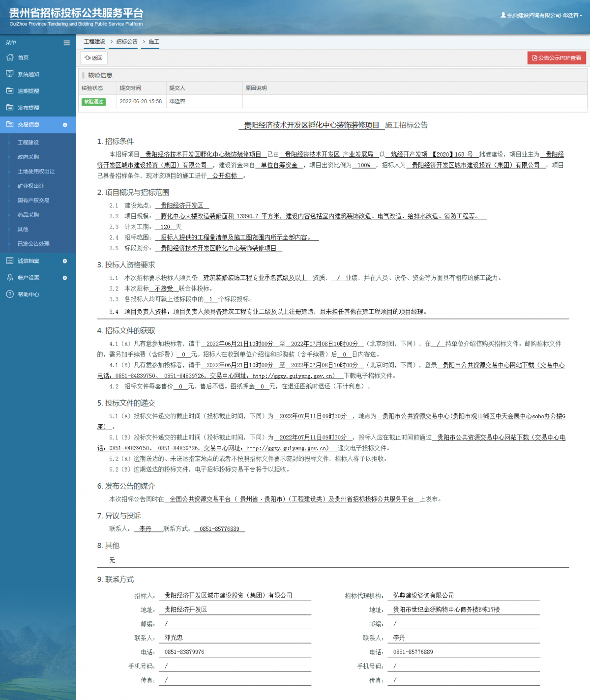590x700 pixels.
Task: Expand the 诚信档案 submenu arrow
Action: (64, 261)
